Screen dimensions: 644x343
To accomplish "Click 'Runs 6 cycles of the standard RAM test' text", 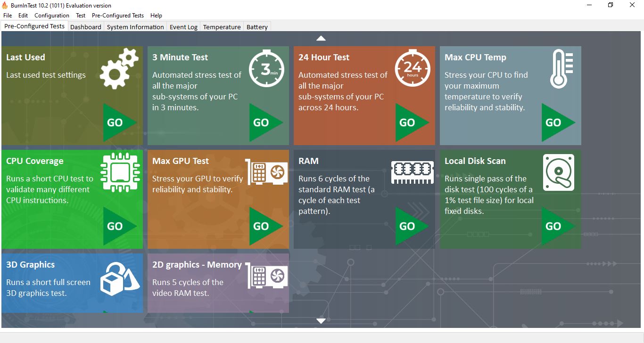I will [x=336, y=195].
